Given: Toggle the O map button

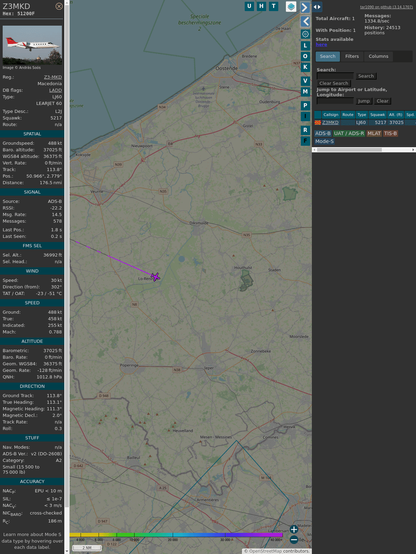Looking at the screenshot, I should point(305,56).
